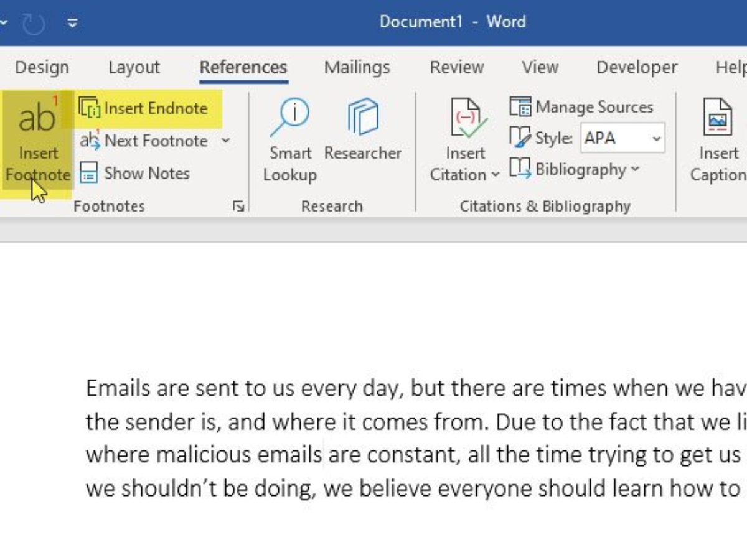Click the Show Notes icon
This screenshot has height=560, width=747.
(89, 174)
